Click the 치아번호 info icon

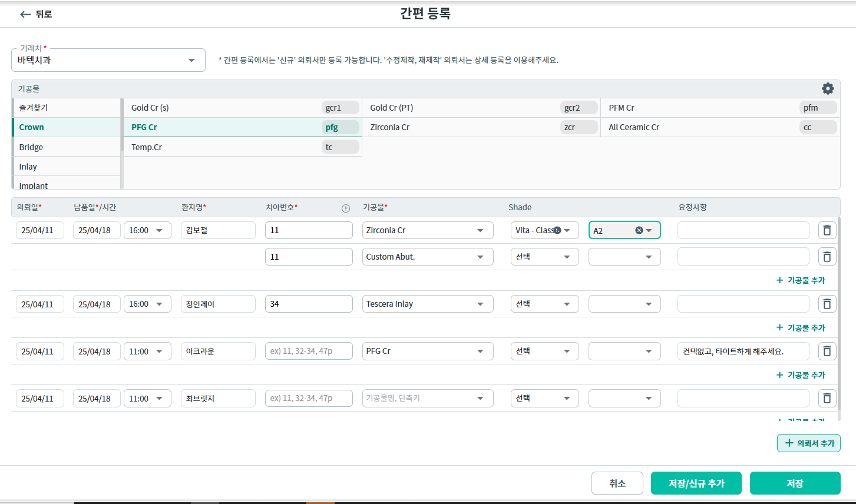click(346, 208)
